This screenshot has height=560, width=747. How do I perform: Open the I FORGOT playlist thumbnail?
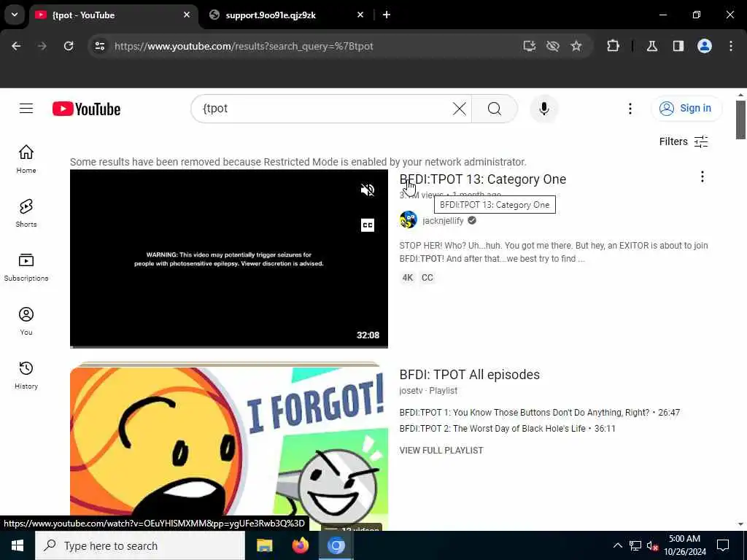click(228, 446)
